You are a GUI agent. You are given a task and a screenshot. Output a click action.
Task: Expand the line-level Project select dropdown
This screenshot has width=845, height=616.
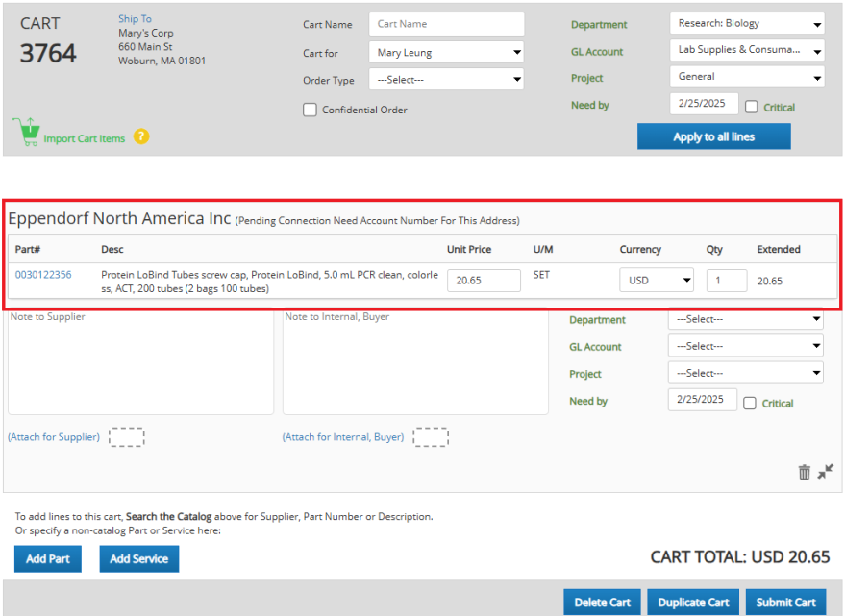click(746, 373)
